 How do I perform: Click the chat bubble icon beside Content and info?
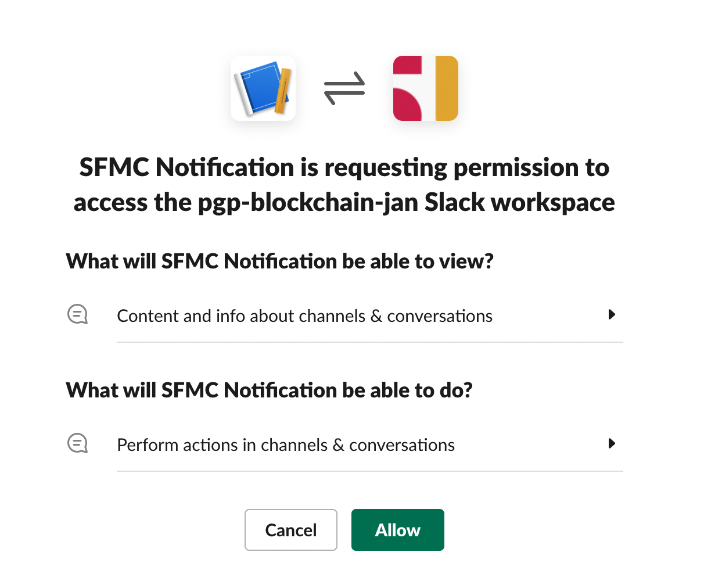(x=77, y=314)
